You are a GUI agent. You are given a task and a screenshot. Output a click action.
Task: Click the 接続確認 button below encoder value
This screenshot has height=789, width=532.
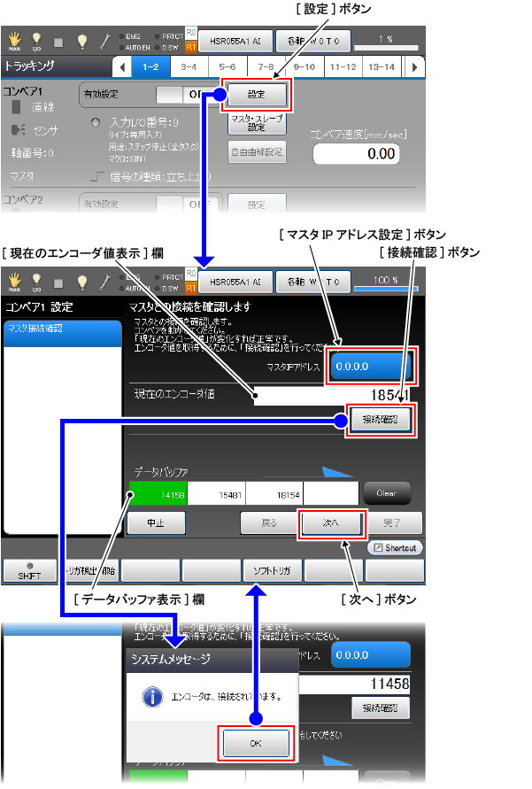[381, 420]
